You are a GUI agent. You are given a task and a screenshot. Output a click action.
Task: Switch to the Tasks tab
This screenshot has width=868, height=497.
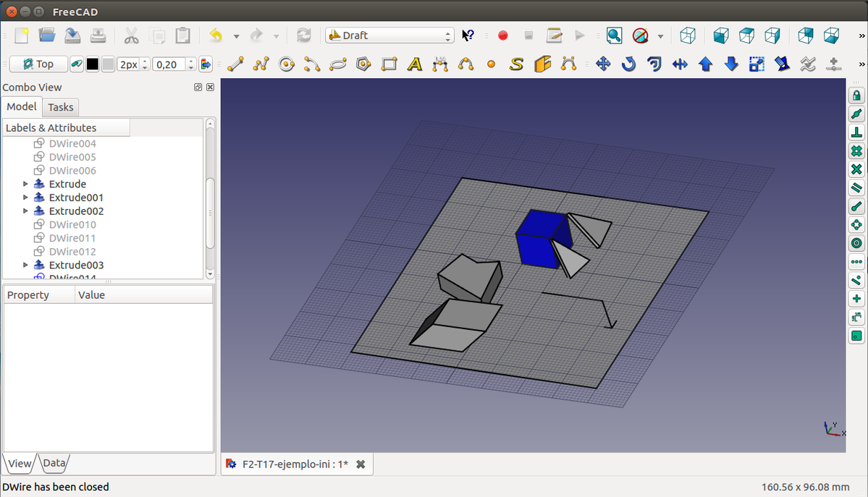click(61, 107)
